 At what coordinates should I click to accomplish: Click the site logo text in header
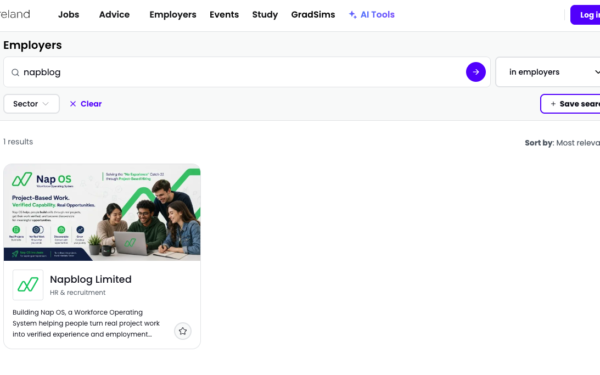click(x=15, y=14)
